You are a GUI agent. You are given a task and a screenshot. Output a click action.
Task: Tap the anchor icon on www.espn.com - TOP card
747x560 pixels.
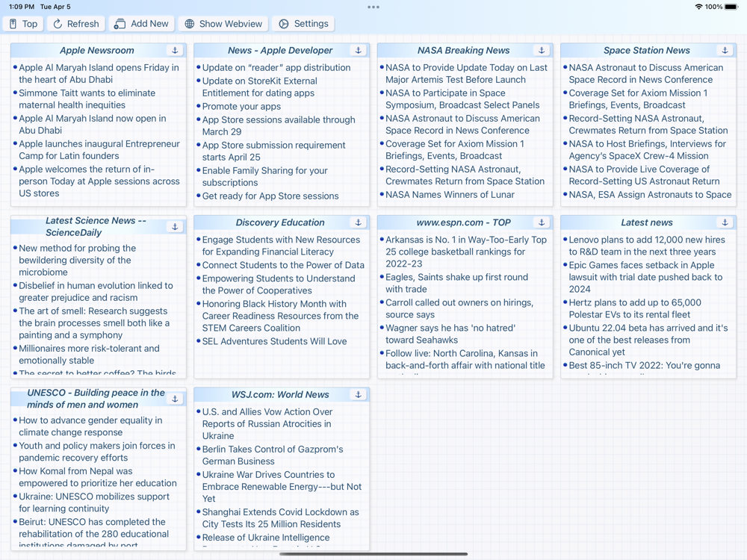pos(542,223)
